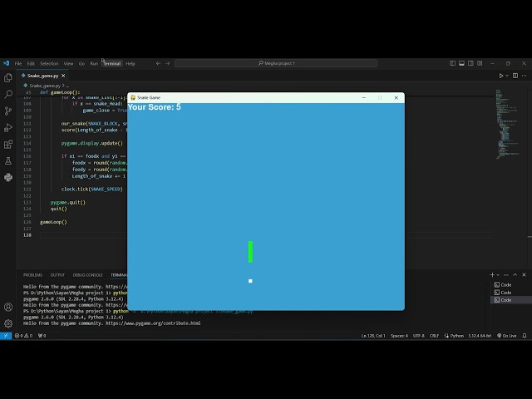Toggle the primary side bar layout
The width and height of the screenshot is (532, 399).
point(452,63)
